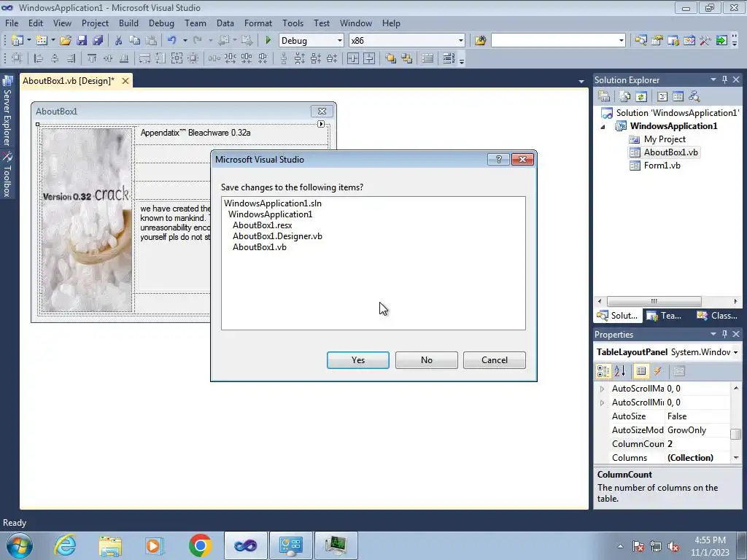The height and width of the screenshot is (560, 747).
Task: Open Google Chrome from the taskbar
Action: click(200, 545)
